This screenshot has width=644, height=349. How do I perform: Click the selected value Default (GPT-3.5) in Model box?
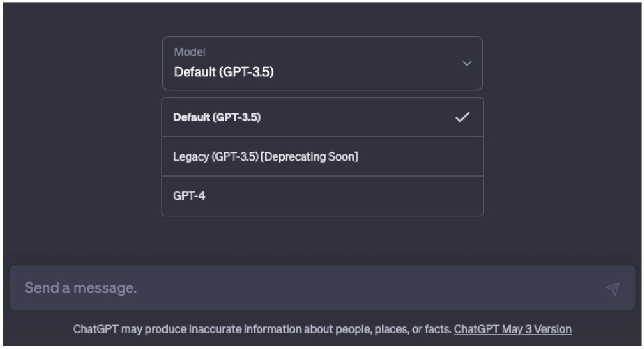coord(224,72)
